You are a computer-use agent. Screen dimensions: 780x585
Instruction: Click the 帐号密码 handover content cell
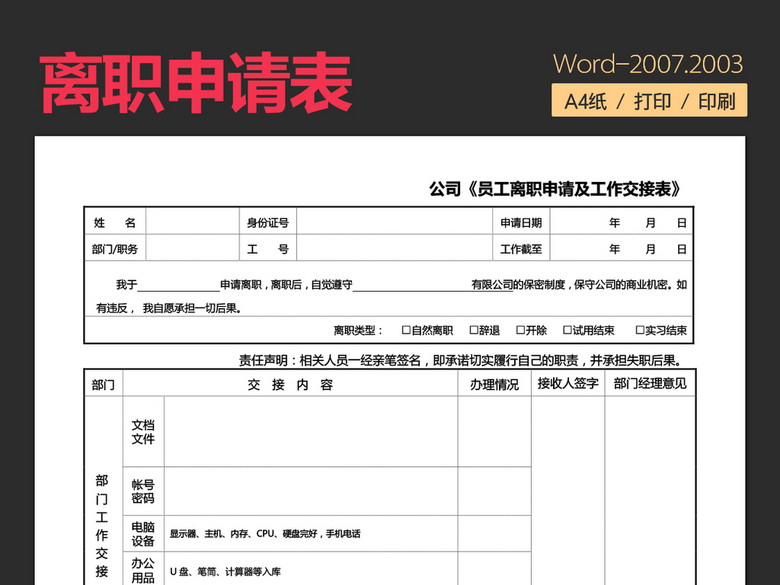pos(311,491)
